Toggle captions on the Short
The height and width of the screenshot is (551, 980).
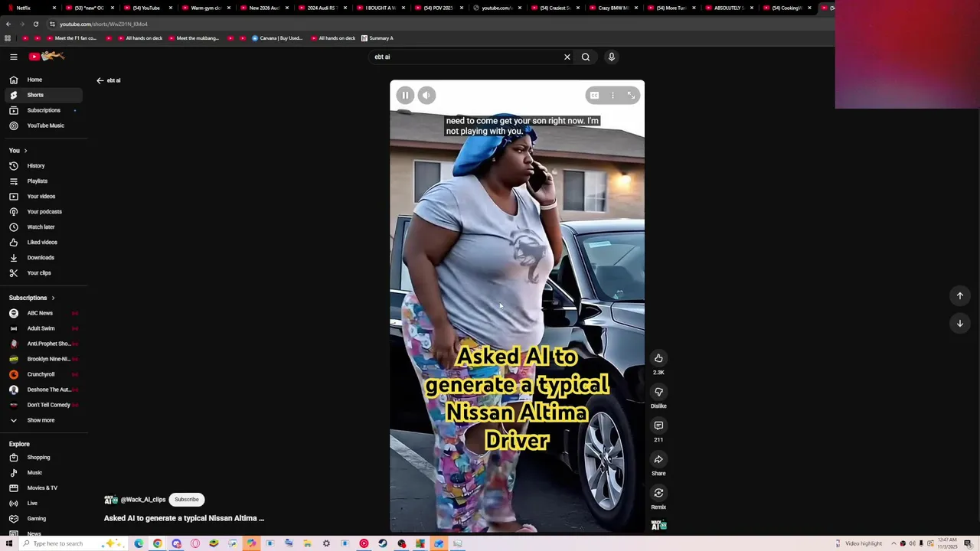click(594, 95)
